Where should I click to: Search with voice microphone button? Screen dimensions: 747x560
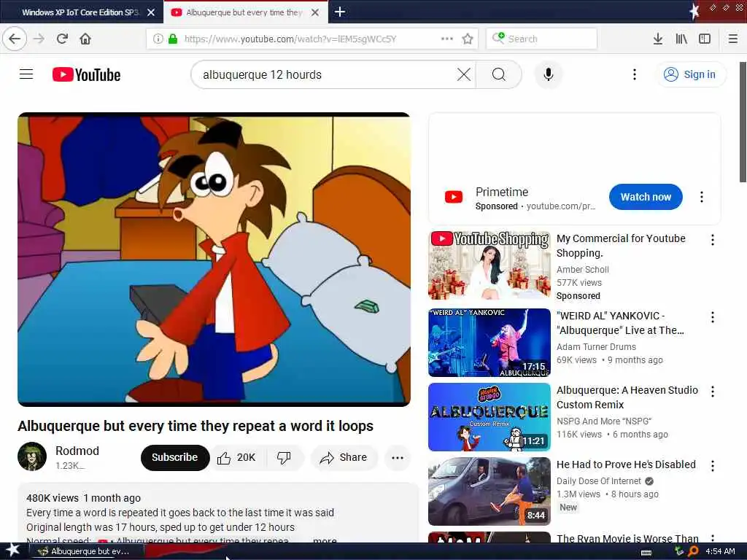coord(549,74)
